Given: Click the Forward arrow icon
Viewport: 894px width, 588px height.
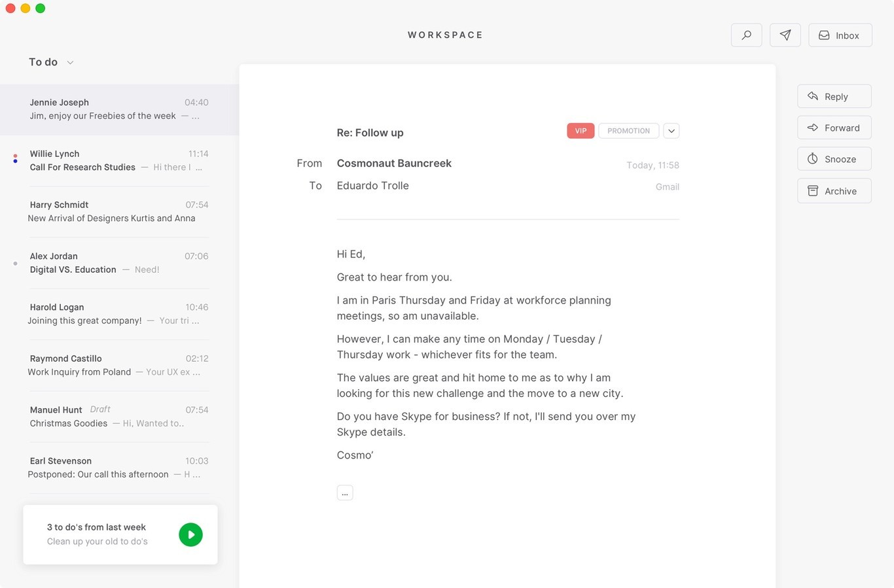Looking at the screenshot, I should coord(812,127).
